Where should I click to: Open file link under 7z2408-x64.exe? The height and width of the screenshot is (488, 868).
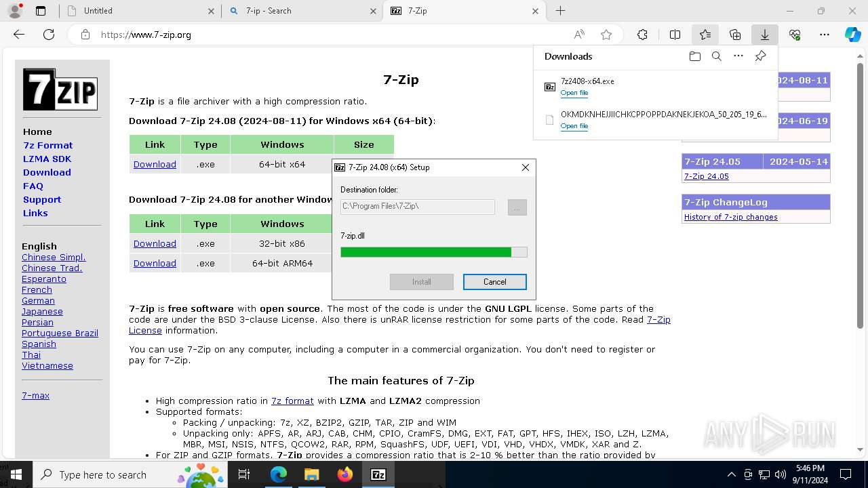pos(574,93)
